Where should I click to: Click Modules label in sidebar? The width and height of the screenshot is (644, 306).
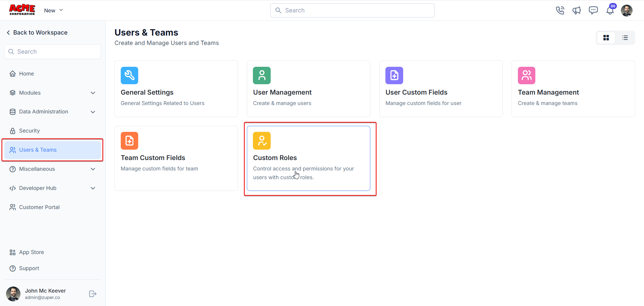pos(30,93)
